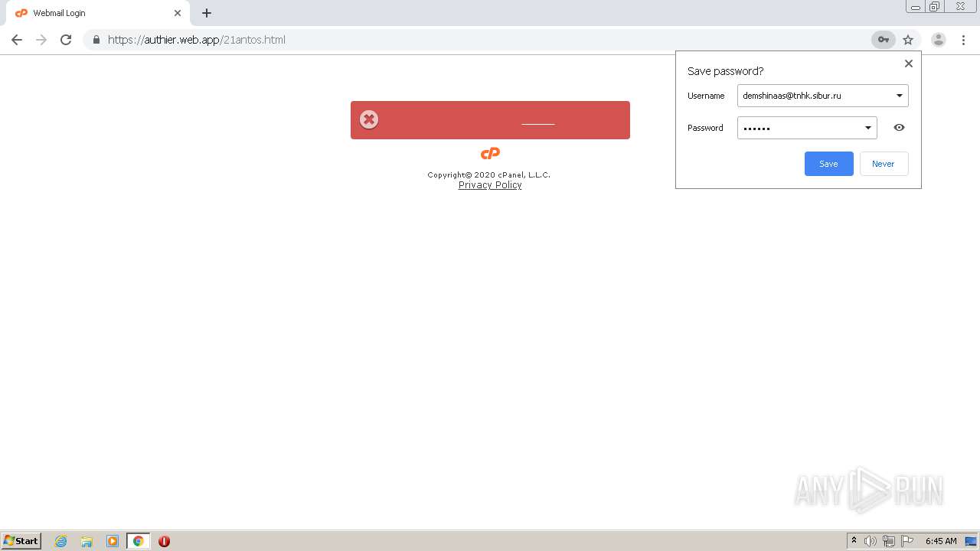Open the Windows Start menu

(x=21, y=540)
